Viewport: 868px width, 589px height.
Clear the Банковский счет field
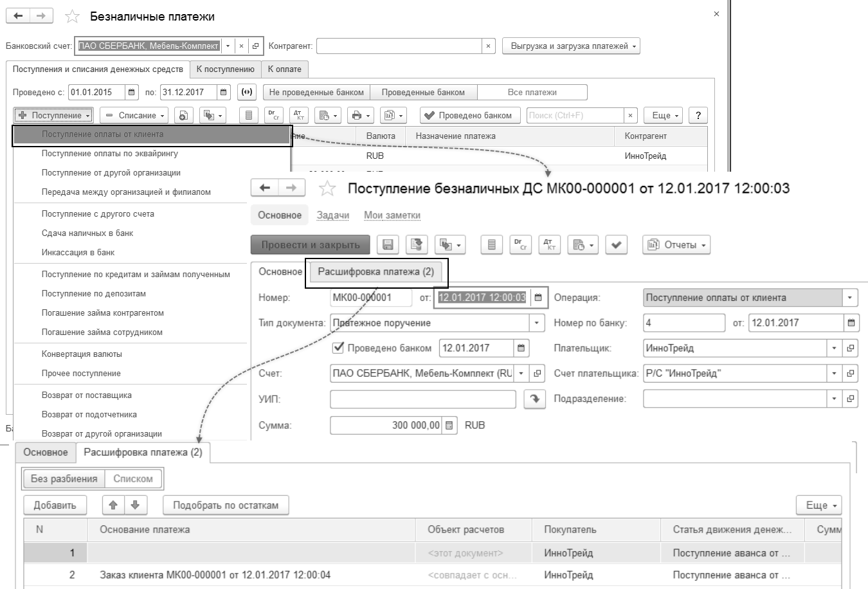click(241, 46)
